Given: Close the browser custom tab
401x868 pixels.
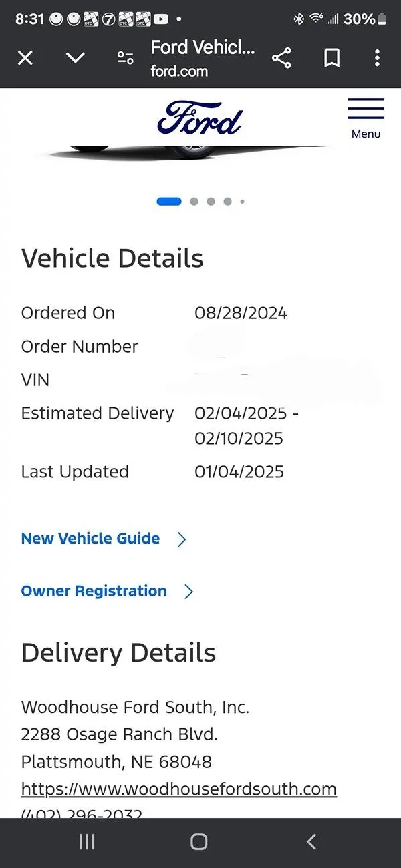Looking at the screenshot, I should coord(25,58).
